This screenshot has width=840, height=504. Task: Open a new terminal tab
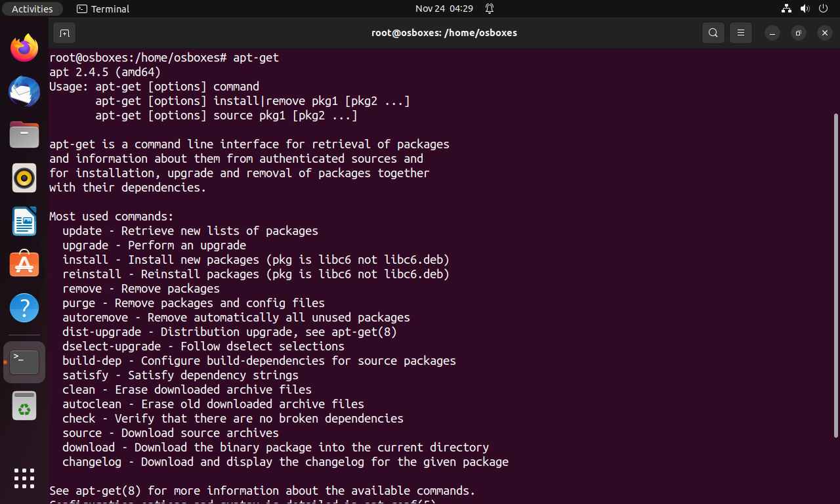pos(64,33)
